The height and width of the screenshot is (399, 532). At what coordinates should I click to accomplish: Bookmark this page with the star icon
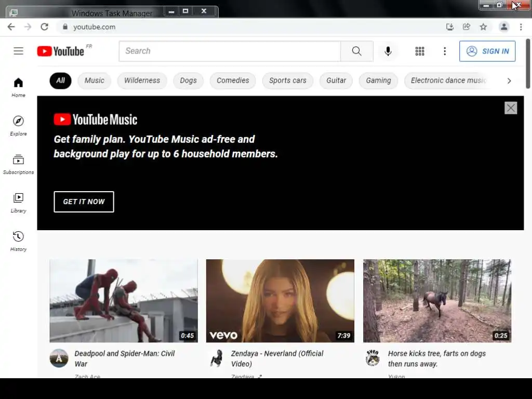click(x=483, y=27)
